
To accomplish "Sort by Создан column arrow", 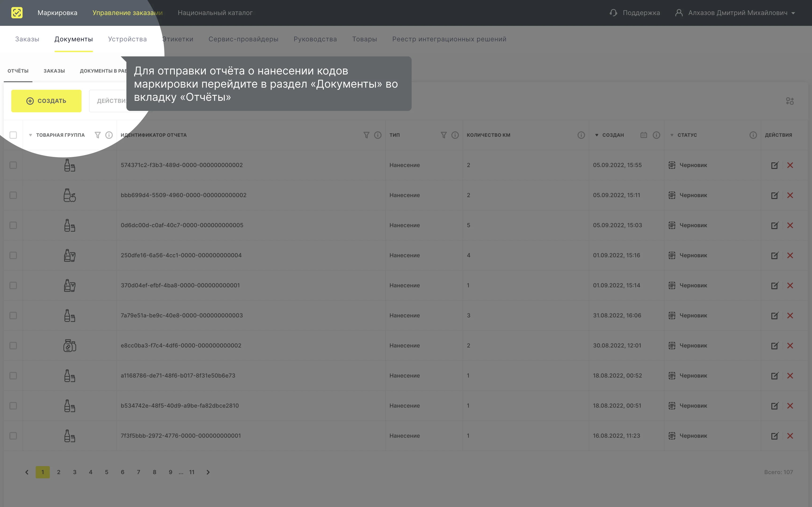I will [x=597, y=135].
